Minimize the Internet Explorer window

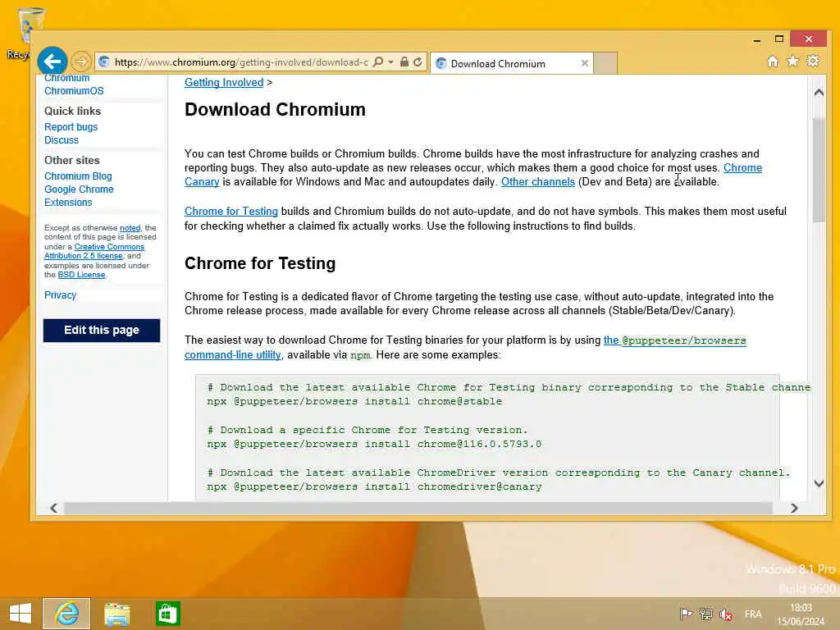[756, 39]
